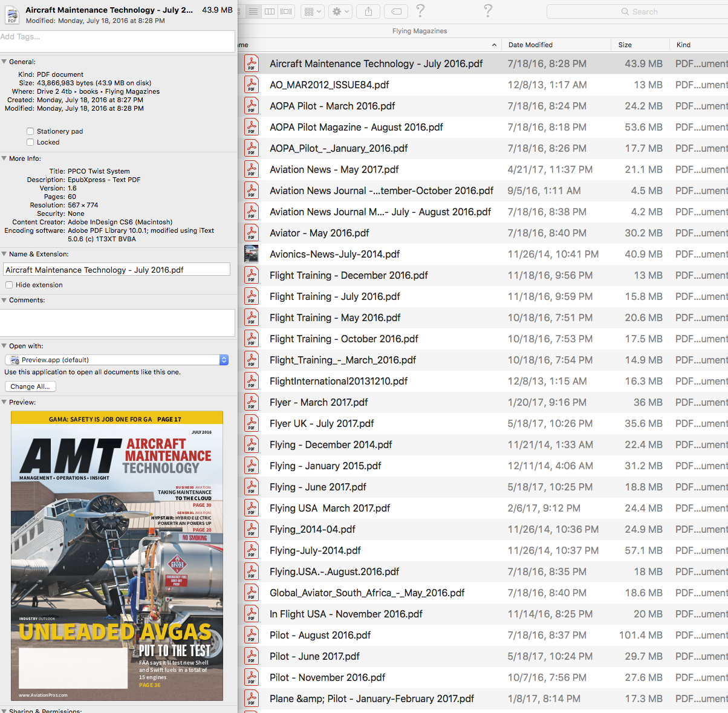
Task: Select PDF icon of AOPA Pilot Magazine - August 2016.pdf
Action: [252, 127]
